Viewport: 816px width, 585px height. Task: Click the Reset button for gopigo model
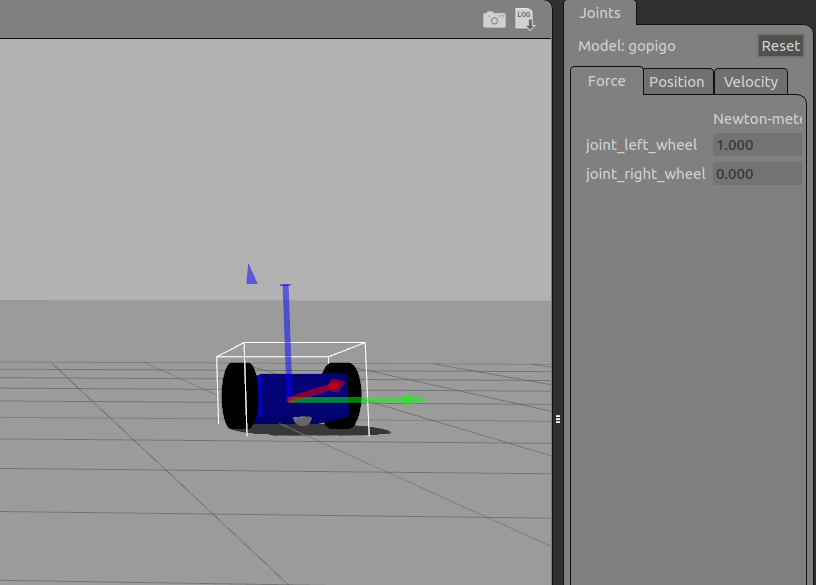(x=780, y=46)
